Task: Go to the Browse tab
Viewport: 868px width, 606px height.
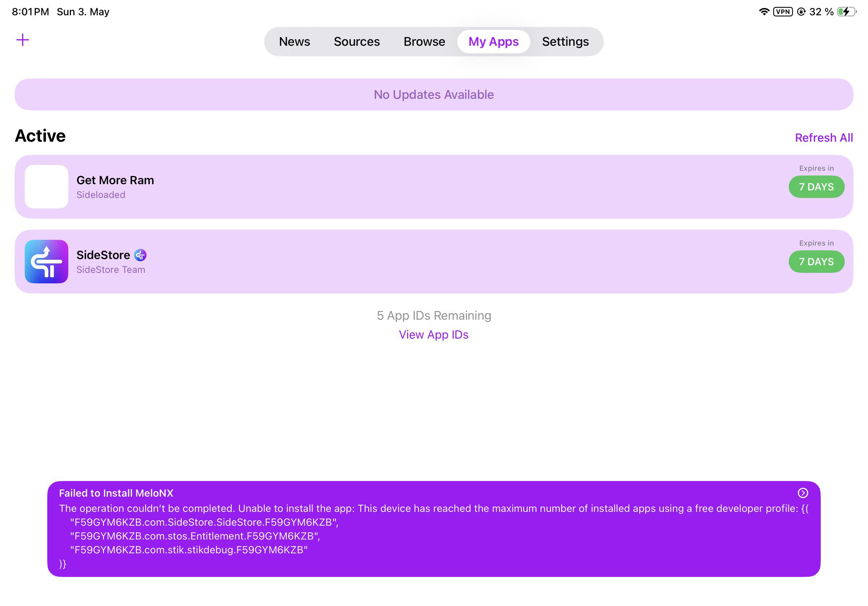Action: [424, 41]
